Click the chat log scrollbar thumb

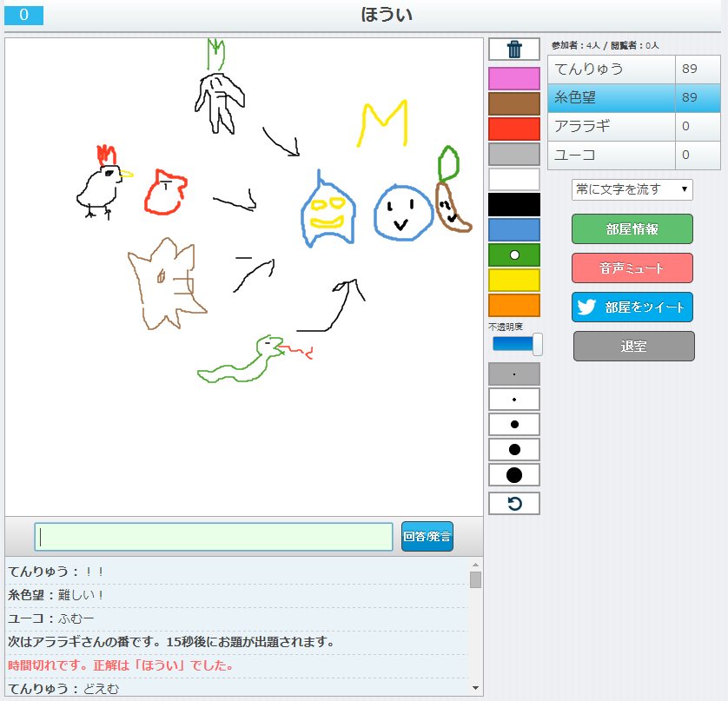tap(475, 580)
